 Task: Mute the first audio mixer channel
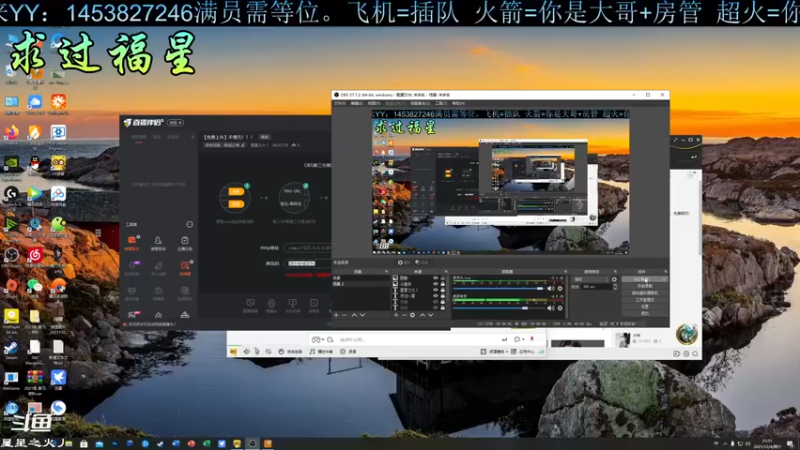551,288
